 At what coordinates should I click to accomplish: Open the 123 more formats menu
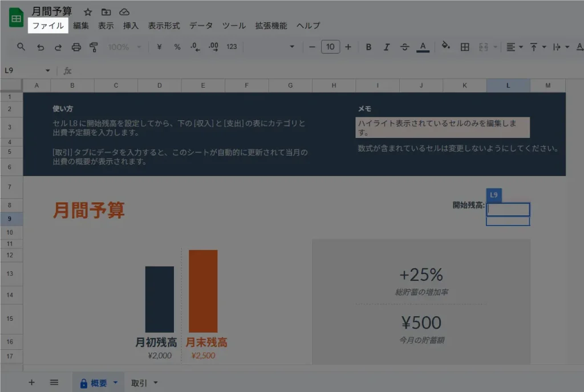[232, 47]
